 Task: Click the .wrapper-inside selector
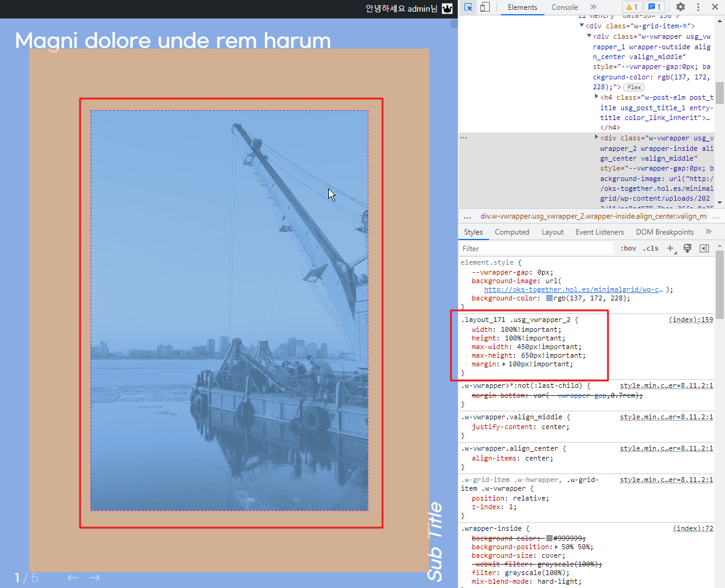click(491, 528)
